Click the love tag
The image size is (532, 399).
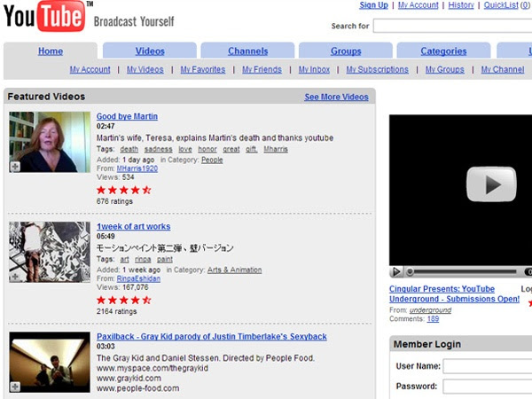[x=185, y=149]
